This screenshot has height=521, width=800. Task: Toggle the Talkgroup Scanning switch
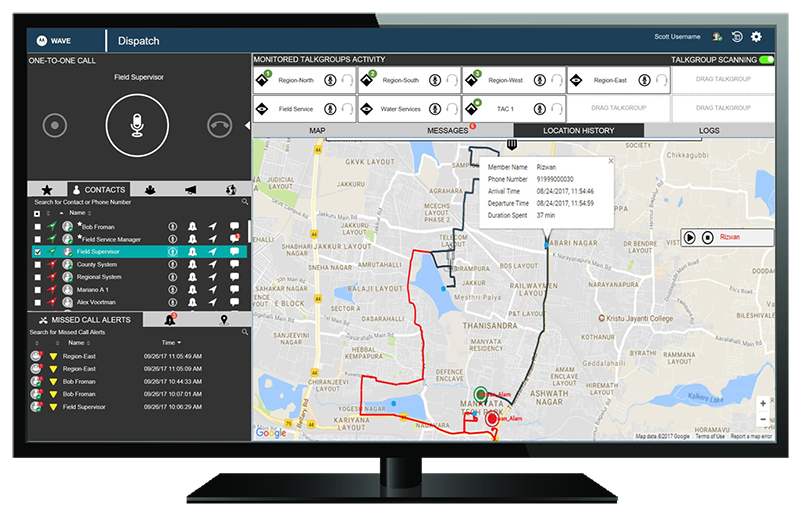[766, 60]
